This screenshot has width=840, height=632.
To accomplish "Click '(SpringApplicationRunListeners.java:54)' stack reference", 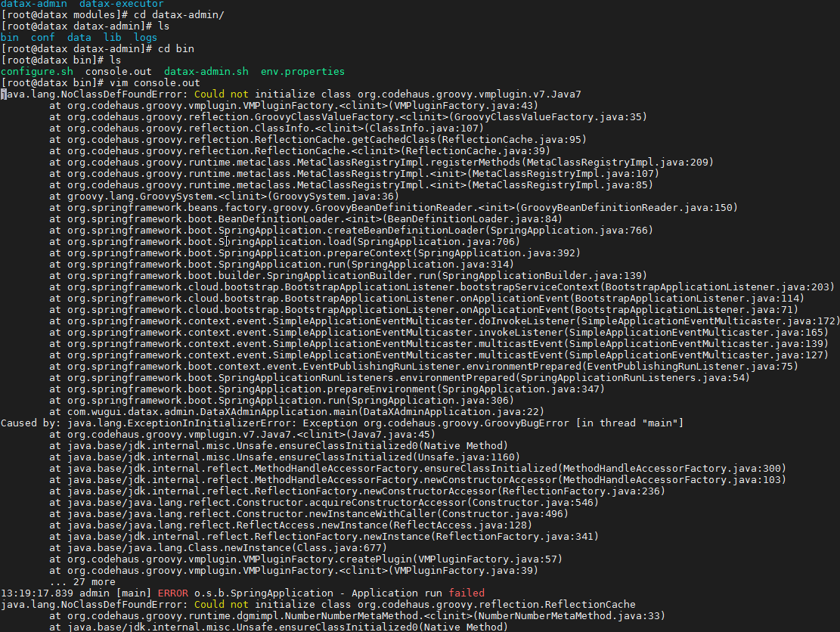I will coord(632,377).
